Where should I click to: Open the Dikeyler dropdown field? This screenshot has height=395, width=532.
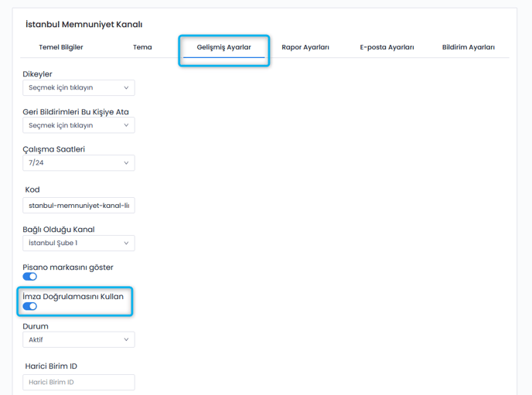(x=78, y=88)
